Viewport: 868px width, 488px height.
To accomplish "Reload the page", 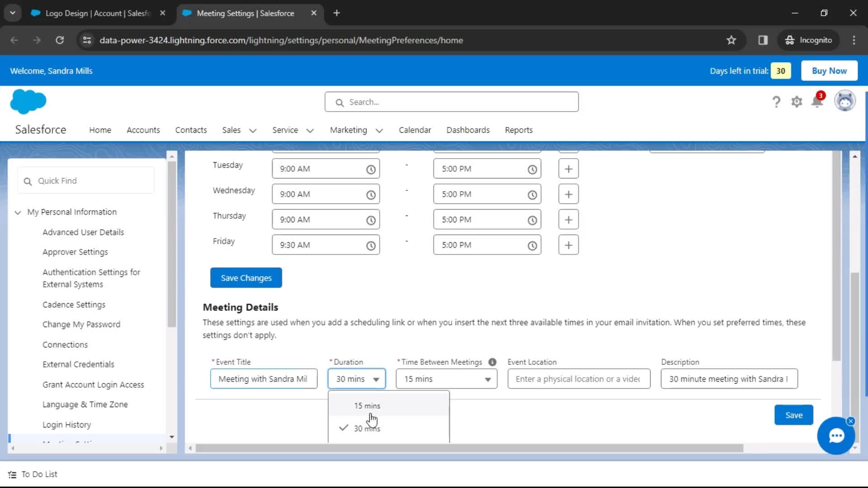I will [x=60, y=40].
